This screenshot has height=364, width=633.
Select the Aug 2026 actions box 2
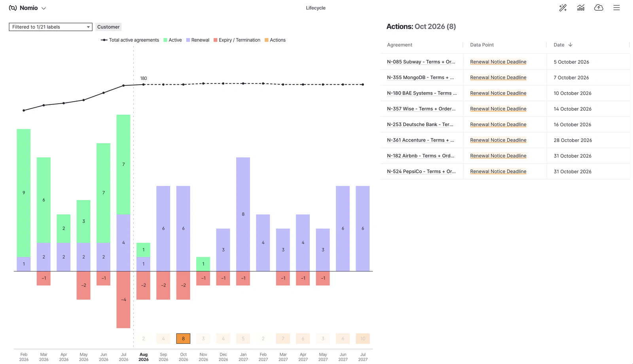[144, 339]
